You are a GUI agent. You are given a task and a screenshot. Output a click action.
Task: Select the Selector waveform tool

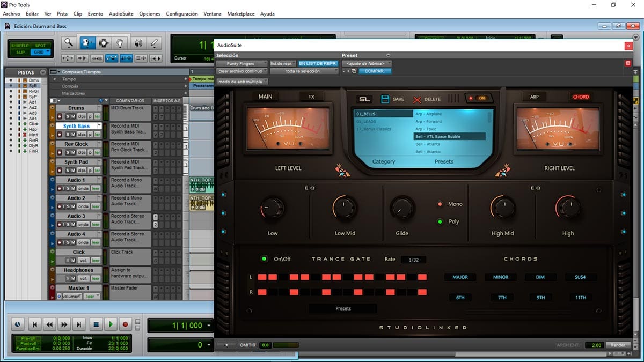pos(104,43)
